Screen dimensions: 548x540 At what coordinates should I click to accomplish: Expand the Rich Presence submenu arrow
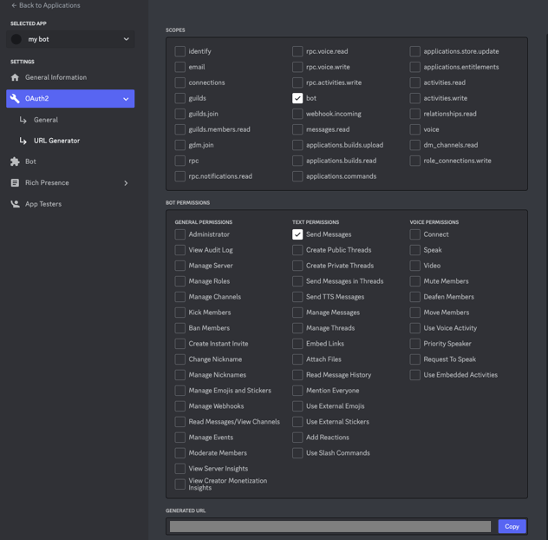coord(126,183)
